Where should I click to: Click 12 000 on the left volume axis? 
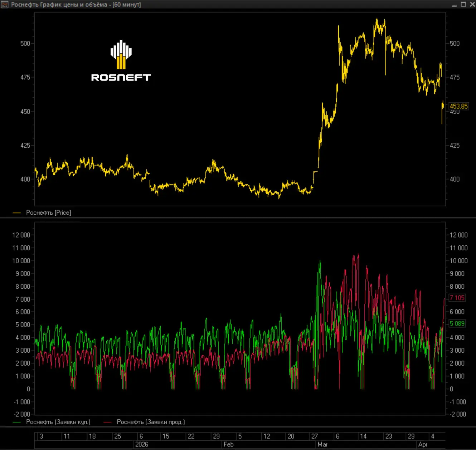[21, 235]
